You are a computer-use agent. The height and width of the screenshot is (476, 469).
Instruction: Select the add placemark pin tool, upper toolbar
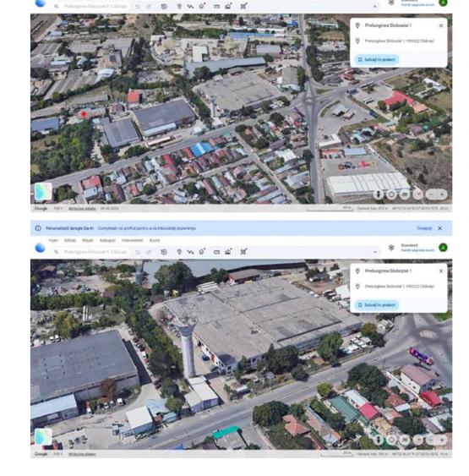(x=179, y=6)
